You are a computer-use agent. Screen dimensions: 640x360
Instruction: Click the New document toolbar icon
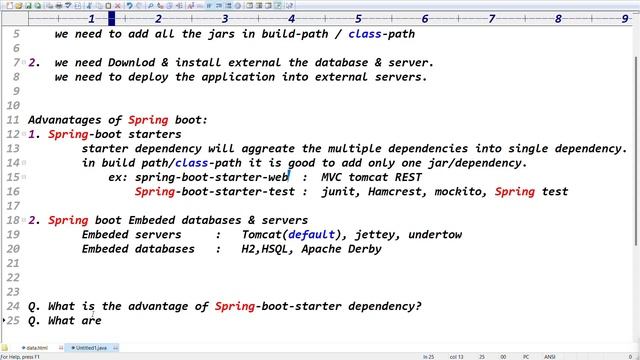point(9,6)
